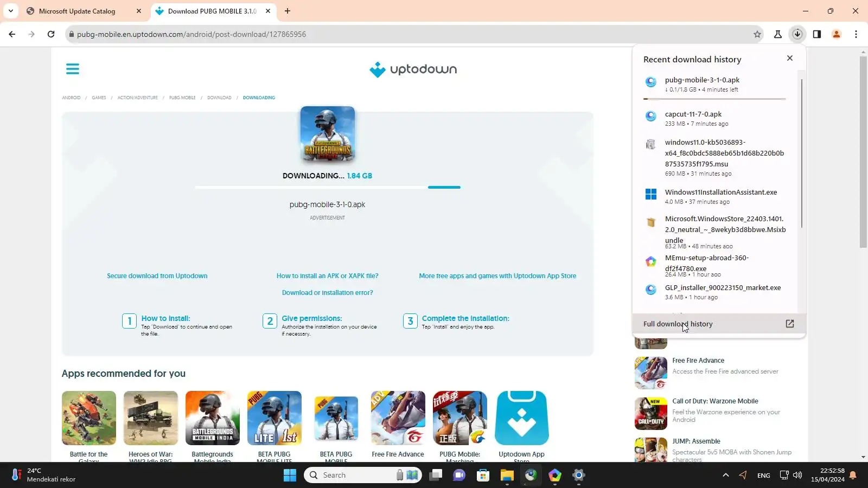Open Battlegrounds Mobile India thumbnail
Viewport: 868px width, 488px height.
(213, 418)
